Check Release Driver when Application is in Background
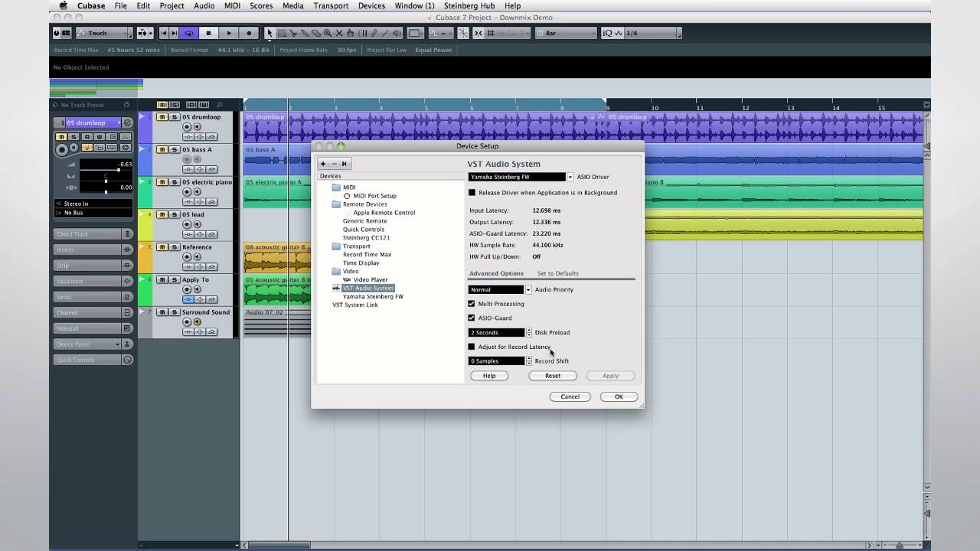980x551 pixels. [x=472, y=193]
